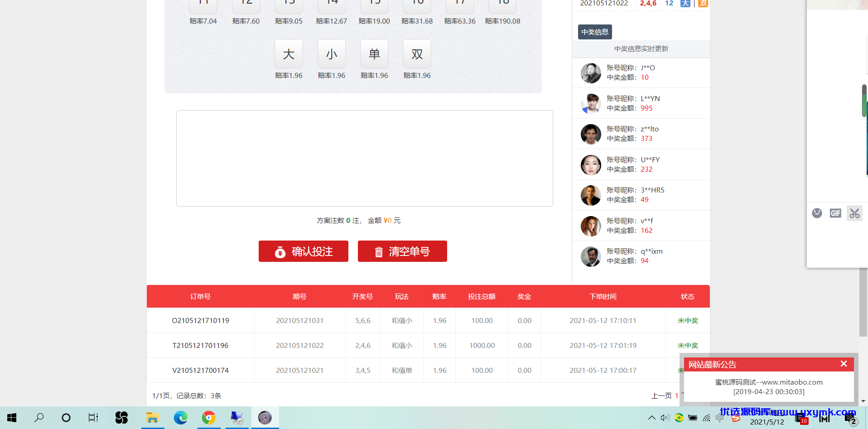
Task: Click the 确认投注 confirm bet button
Action: pyautogui.click(x=304, y=251)
